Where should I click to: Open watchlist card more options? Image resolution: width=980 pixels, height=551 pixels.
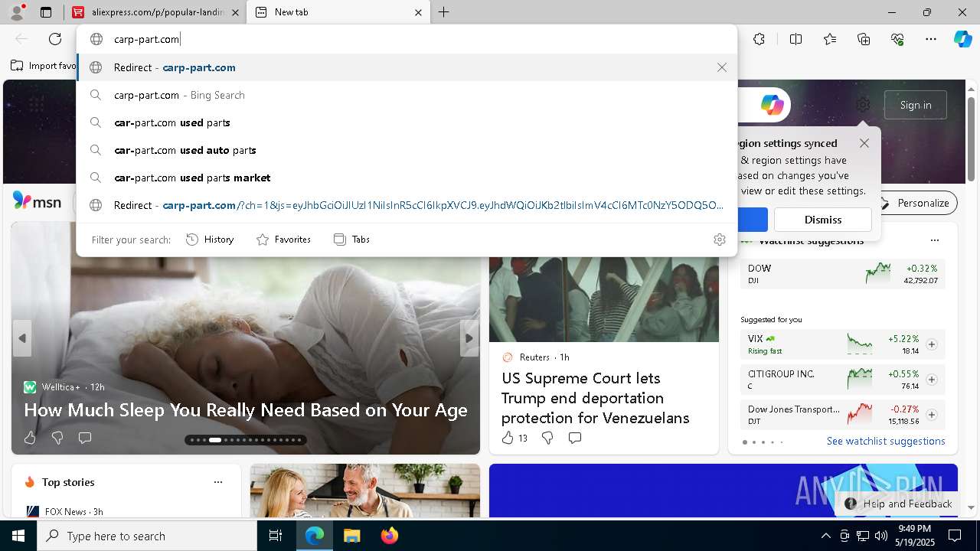pos(934,240)
